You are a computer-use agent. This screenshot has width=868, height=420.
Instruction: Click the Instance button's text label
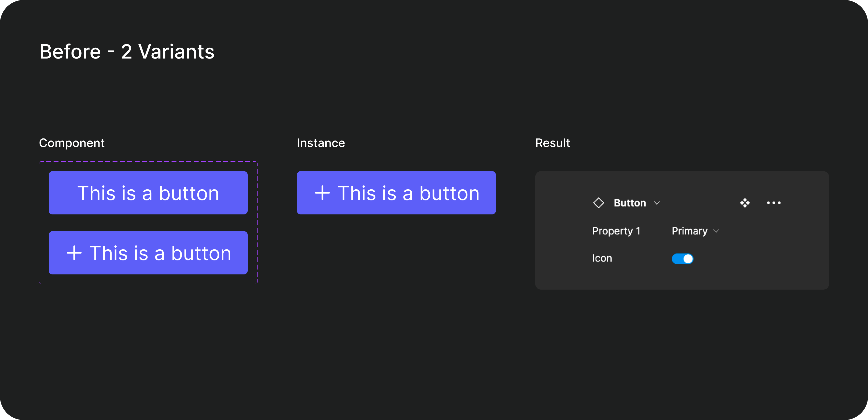(408, 193)
